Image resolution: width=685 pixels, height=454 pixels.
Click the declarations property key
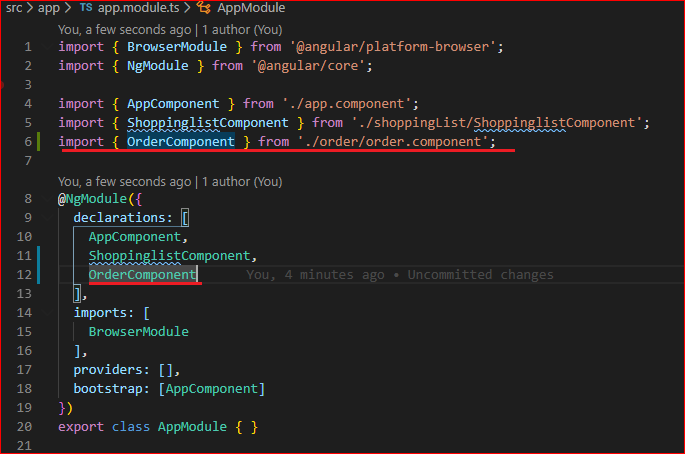tap(119, 218)
